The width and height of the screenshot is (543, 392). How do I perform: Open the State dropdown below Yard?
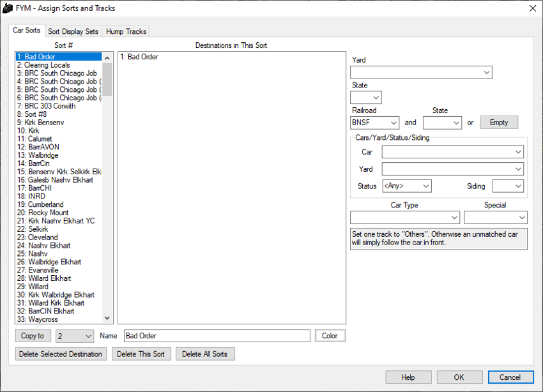pos(366,98)
